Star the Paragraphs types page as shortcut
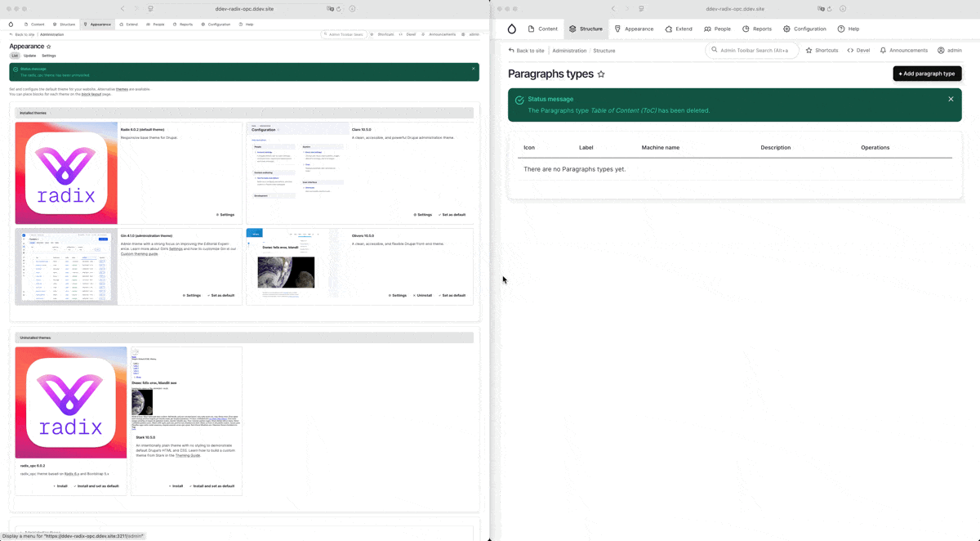This screenshot has height=541, width=980. click(x=601, y=74)
